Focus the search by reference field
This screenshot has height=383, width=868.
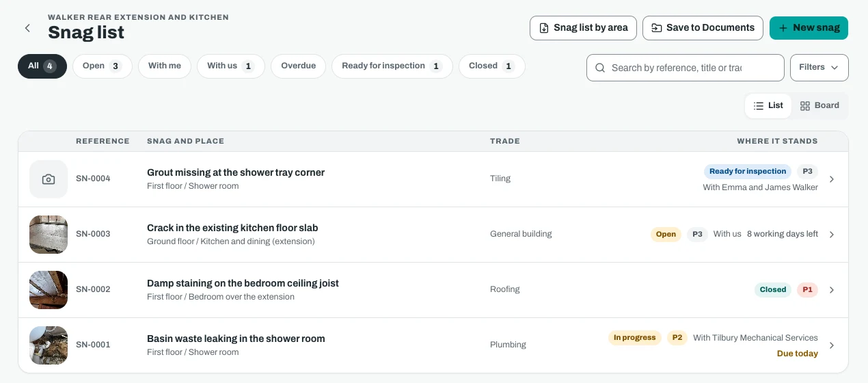685,68
